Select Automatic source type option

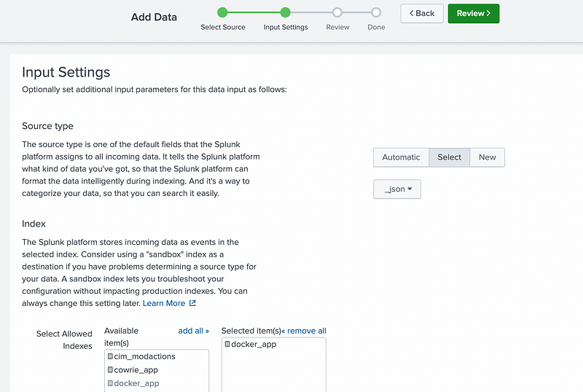[401, 157]
